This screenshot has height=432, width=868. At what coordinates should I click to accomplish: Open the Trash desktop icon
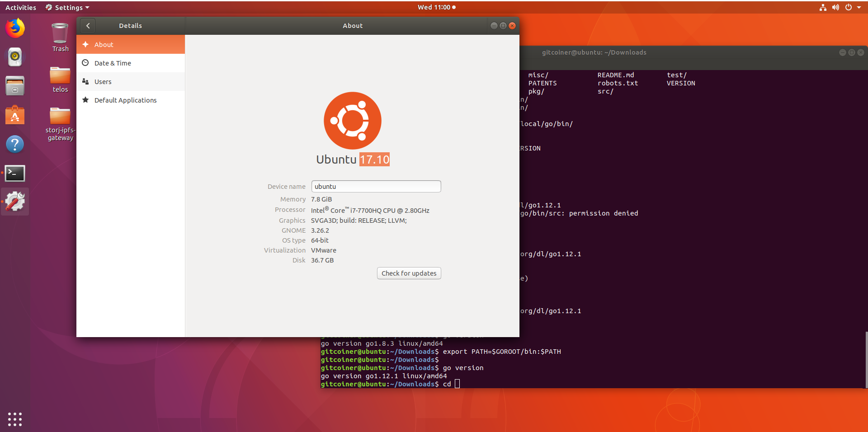coord(60,37)
